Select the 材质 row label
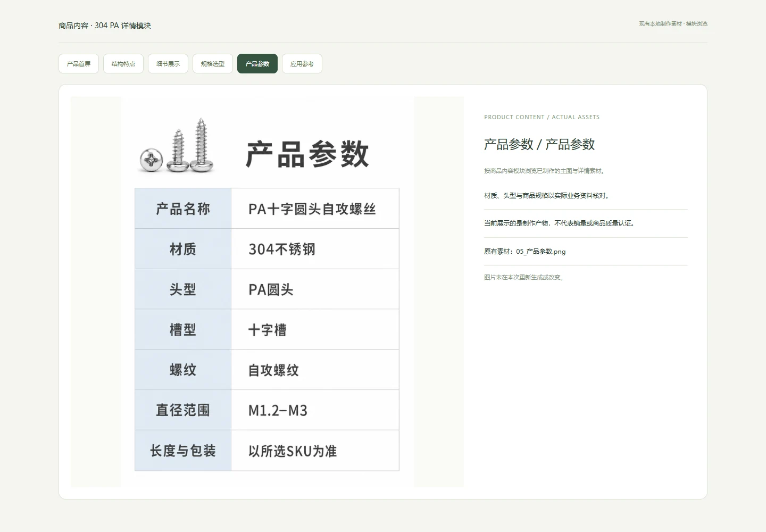 coord(183,249)
